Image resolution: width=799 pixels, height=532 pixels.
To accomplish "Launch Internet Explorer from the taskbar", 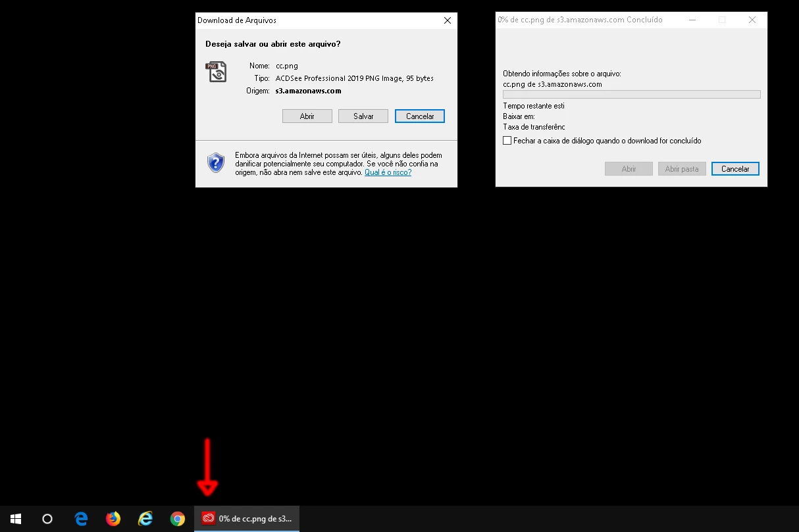I will tap(145, 519).
